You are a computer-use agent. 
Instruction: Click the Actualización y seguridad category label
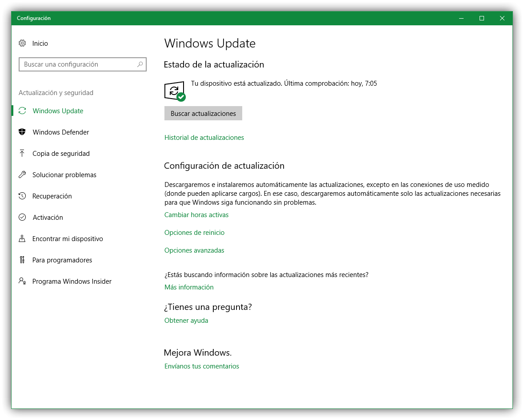point(56,93)
